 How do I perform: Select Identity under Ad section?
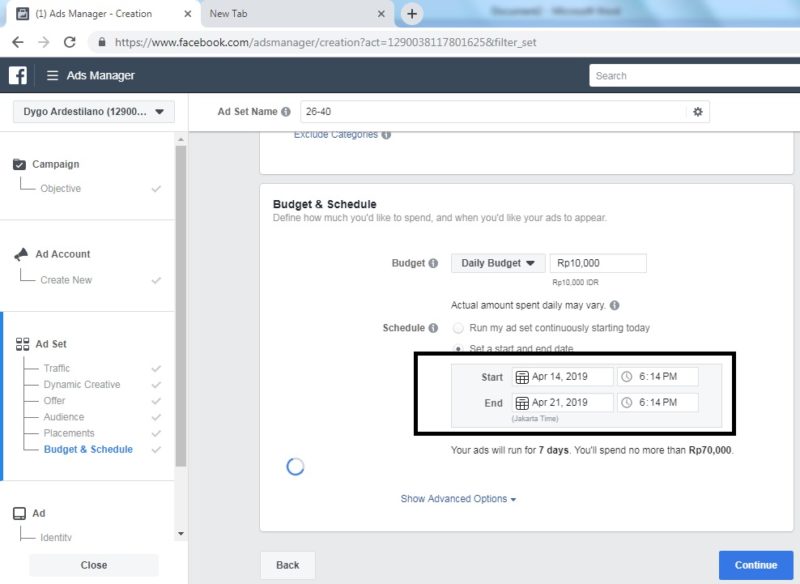coord(56,537)
